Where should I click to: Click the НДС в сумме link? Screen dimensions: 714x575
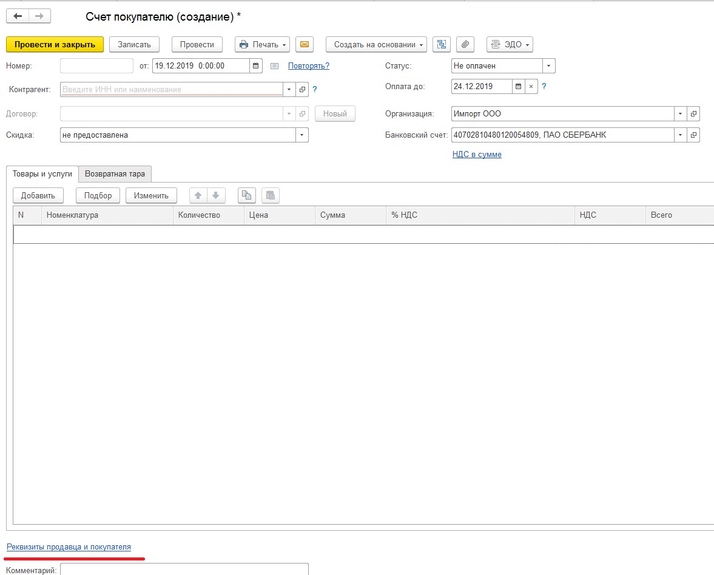click(477, 155)
